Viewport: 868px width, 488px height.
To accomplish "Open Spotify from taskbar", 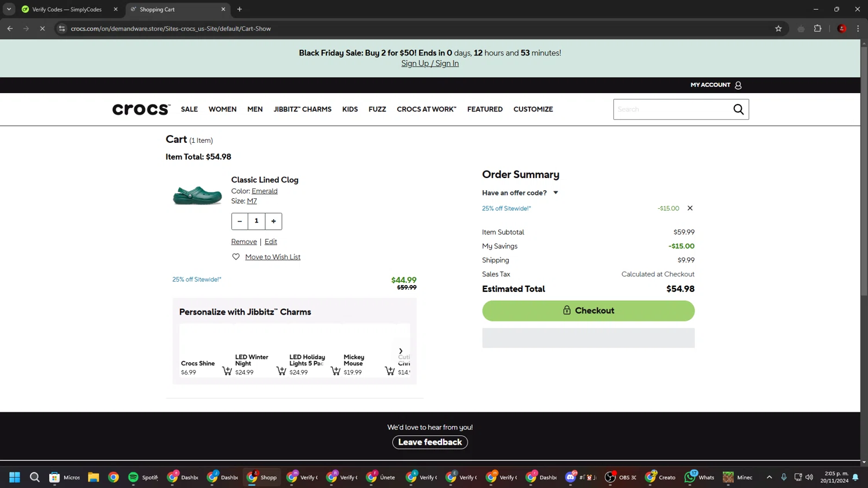I will coord(142,477).
